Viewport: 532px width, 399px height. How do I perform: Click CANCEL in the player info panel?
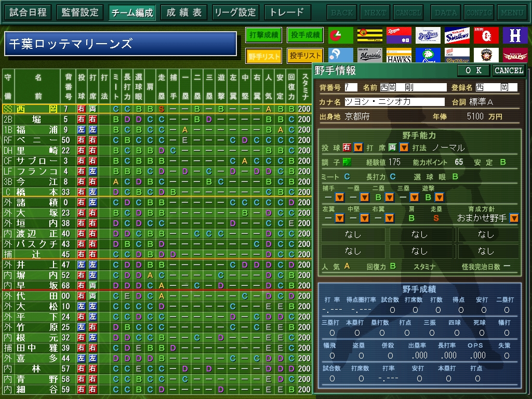click(x=509, y=71)
